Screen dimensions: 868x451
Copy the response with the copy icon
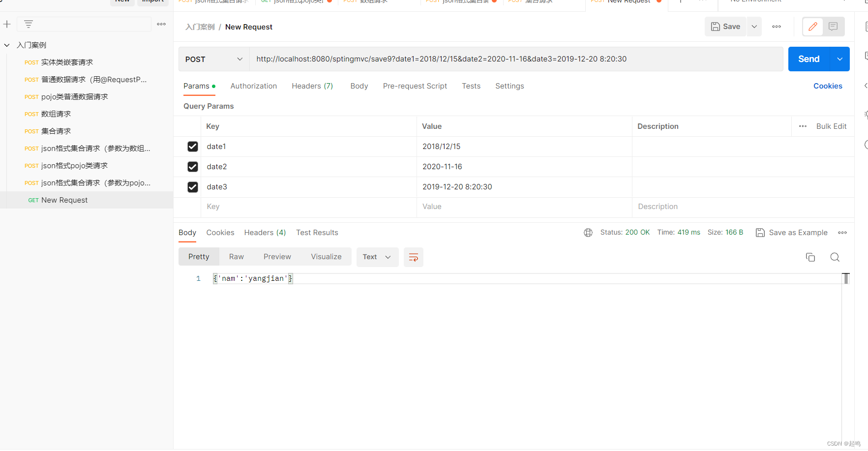(x=810, y=257)
